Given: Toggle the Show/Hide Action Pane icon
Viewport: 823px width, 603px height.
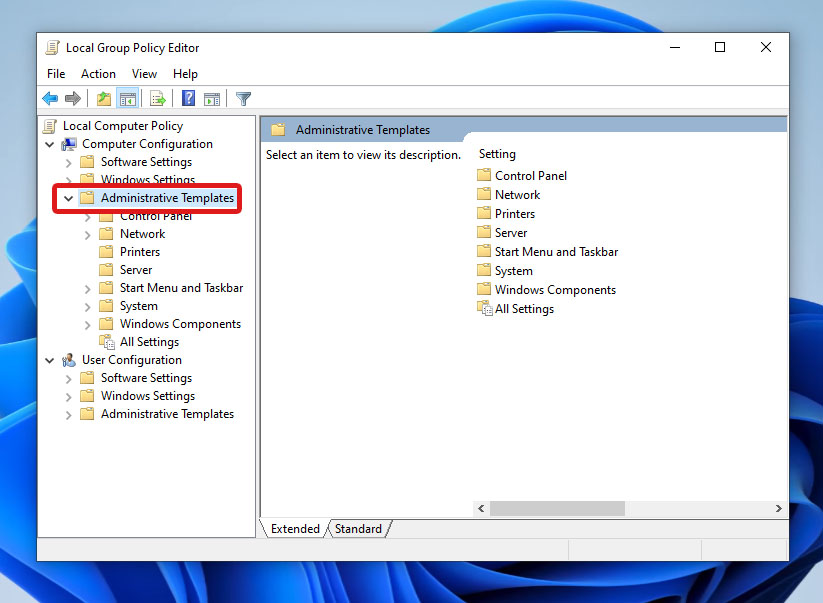Looking at the screenshot, I should click(x=212, y=98).
